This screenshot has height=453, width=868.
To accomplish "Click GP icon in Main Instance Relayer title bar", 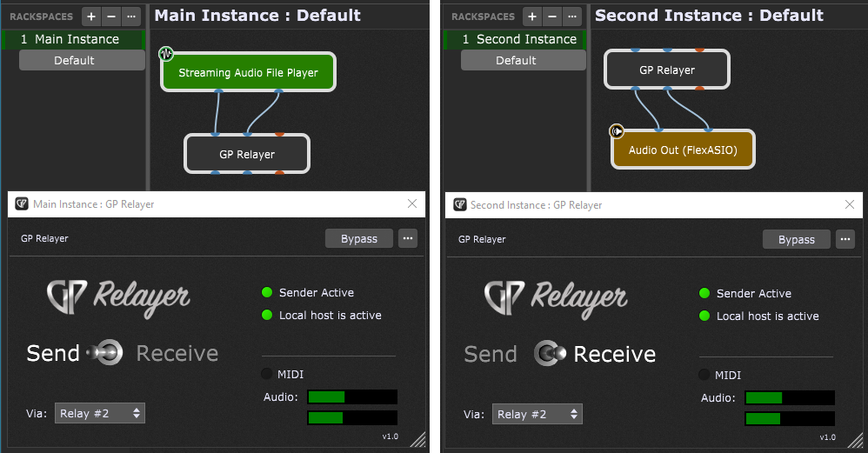I will click(x=22, y=203).
